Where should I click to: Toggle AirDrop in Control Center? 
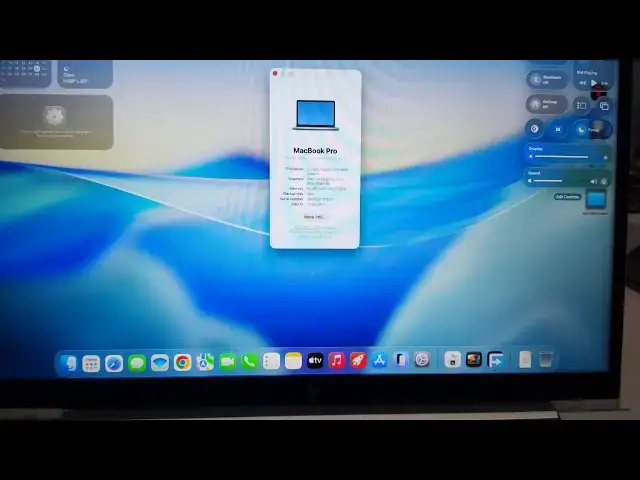547,104
